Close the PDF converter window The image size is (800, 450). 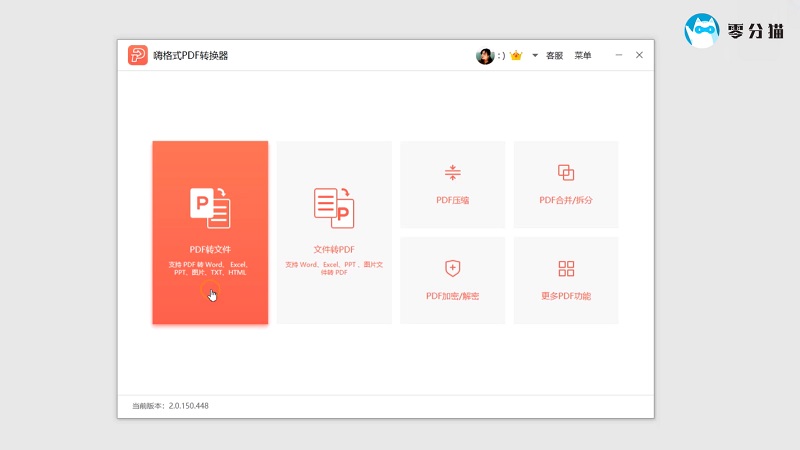coord(639,55)
